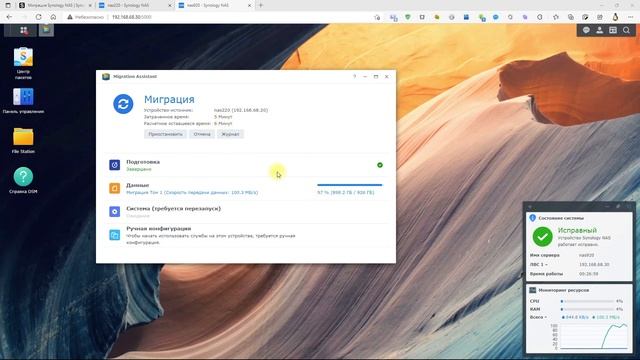Open Migration Assistant help question mark

[354, 76]
